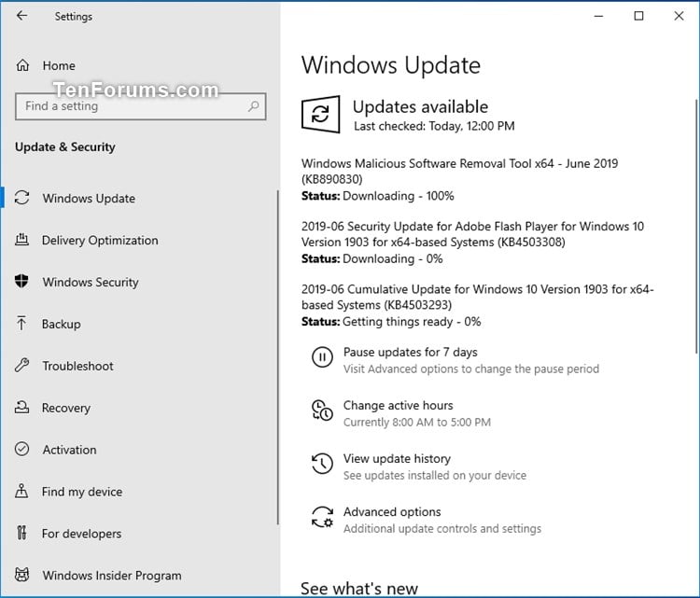Viewport: 700px width, 598px height.
Task: Click the 'Status: Downloading - 100%' line
Action: pos(378,196)
